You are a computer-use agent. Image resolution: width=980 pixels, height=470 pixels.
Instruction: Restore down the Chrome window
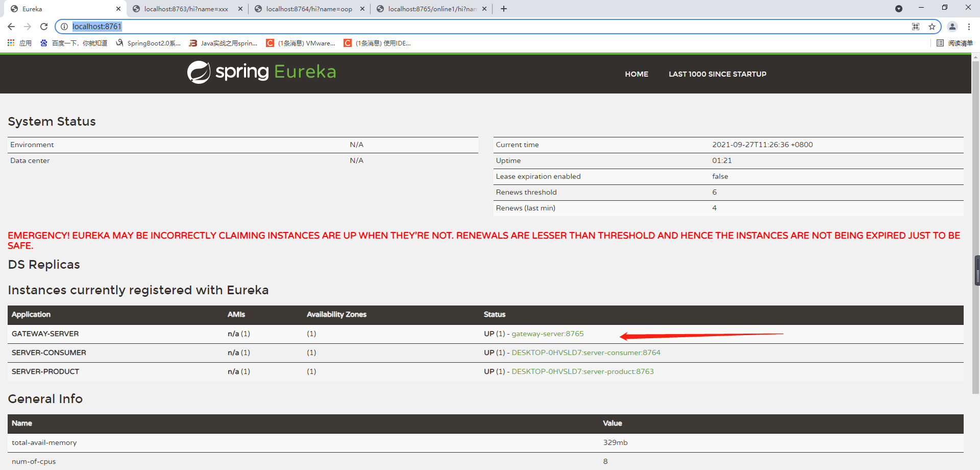[x=945, y=8]
